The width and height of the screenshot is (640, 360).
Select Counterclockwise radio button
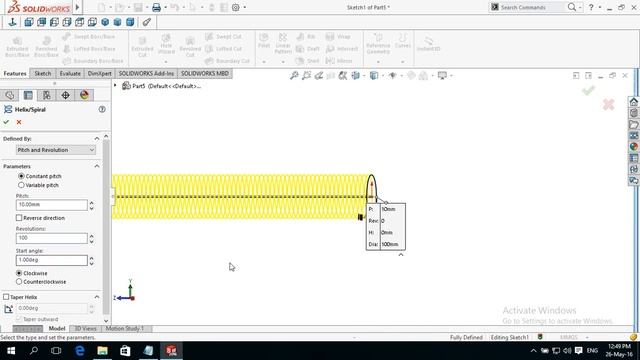click(19, 282)
